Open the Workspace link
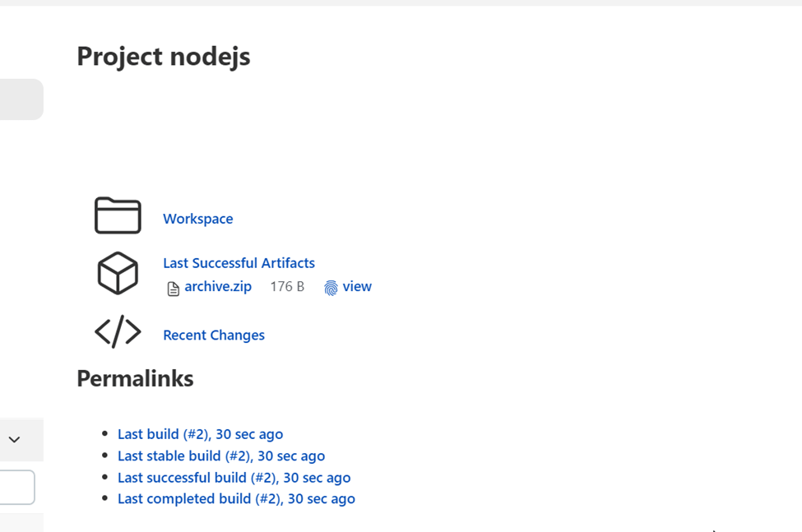Image resolution: width=802 pixels, height=532 pixels. (x=197, y=219)
